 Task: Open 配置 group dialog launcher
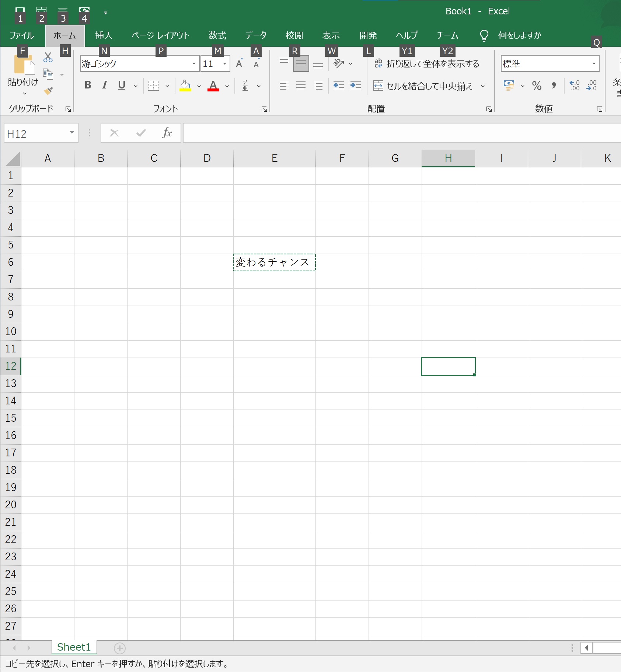point(489,109)
